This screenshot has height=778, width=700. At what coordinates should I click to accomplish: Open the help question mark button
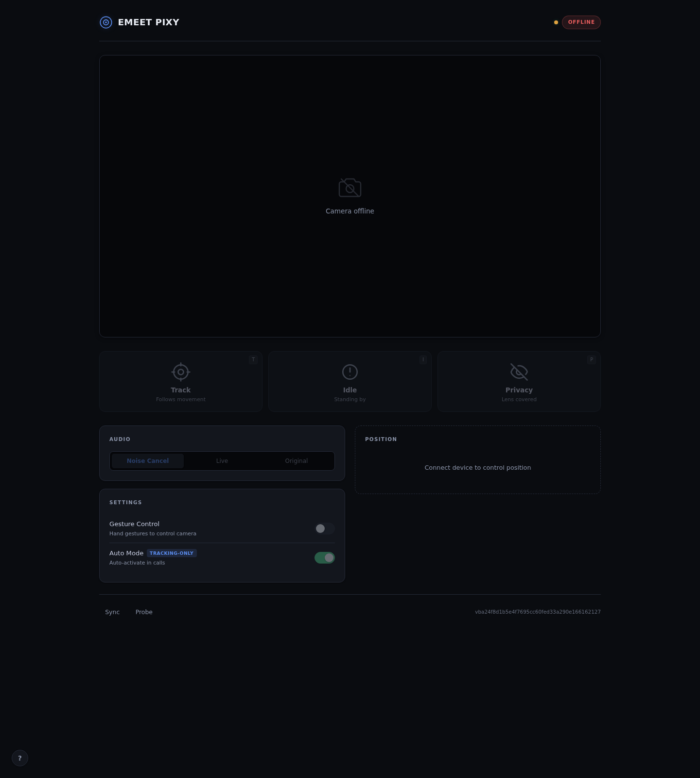20,758
